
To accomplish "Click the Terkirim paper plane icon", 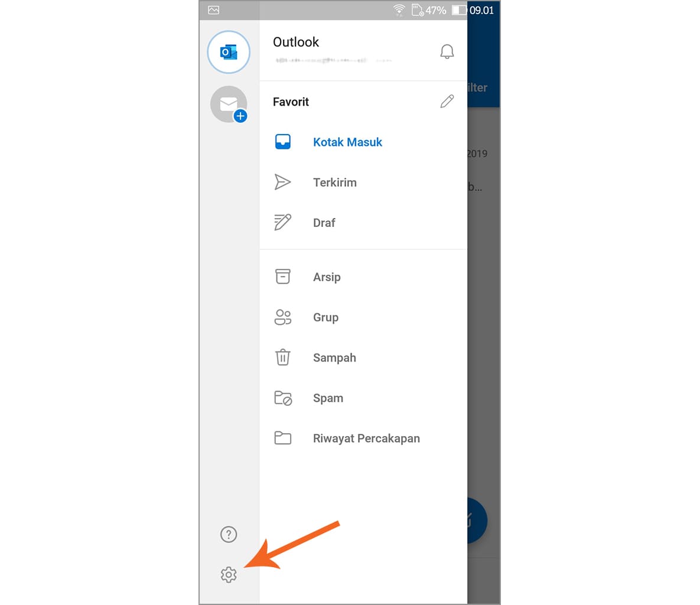I will pos(282,182).
